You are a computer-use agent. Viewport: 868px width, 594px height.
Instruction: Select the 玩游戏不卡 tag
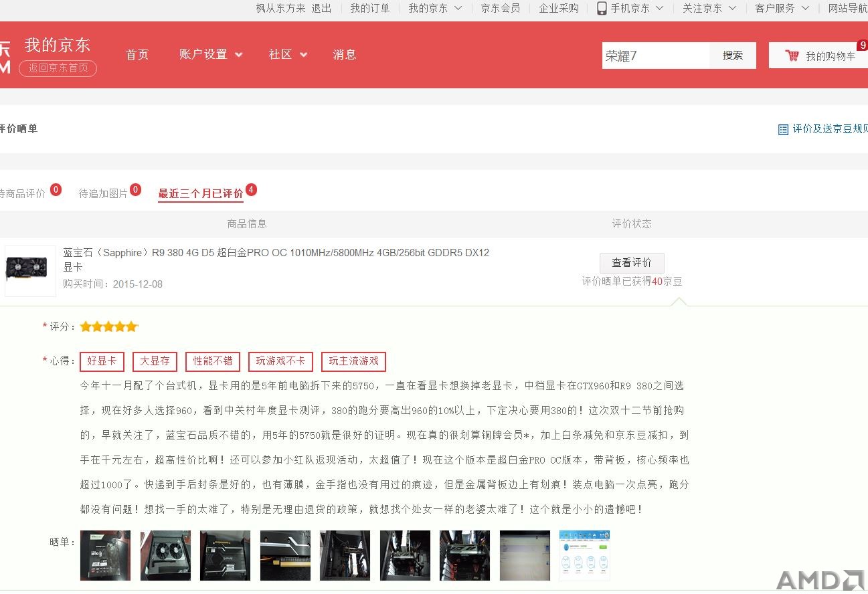pos(280,361)
